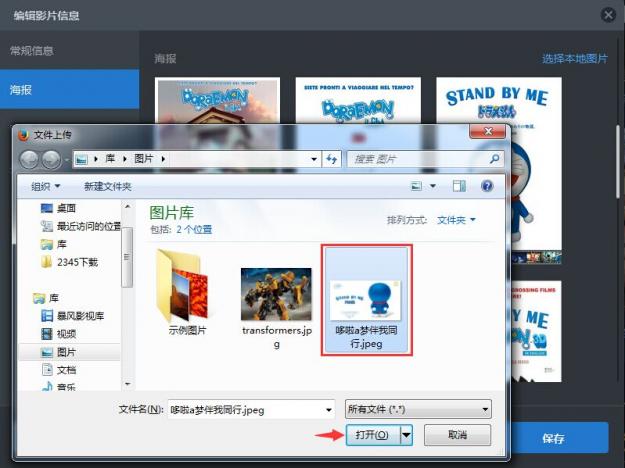Select the first Doraemon poster with house

217,100
